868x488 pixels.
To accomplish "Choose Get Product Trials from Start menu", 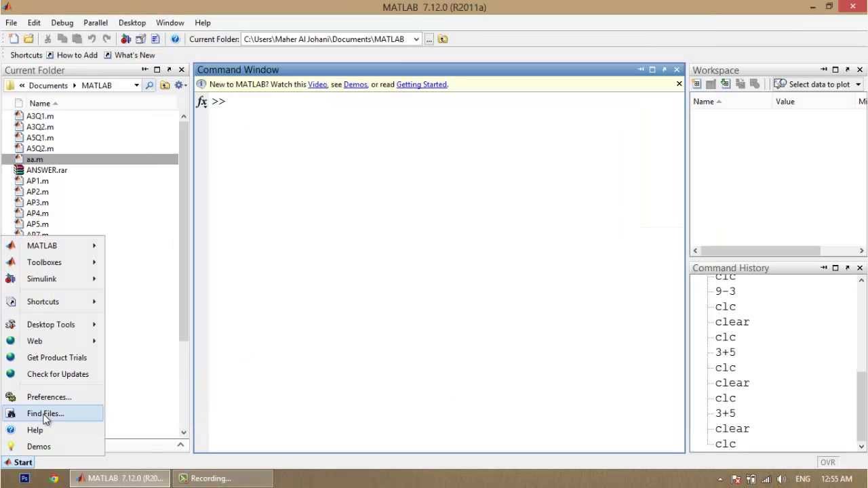I will [53, 357].
